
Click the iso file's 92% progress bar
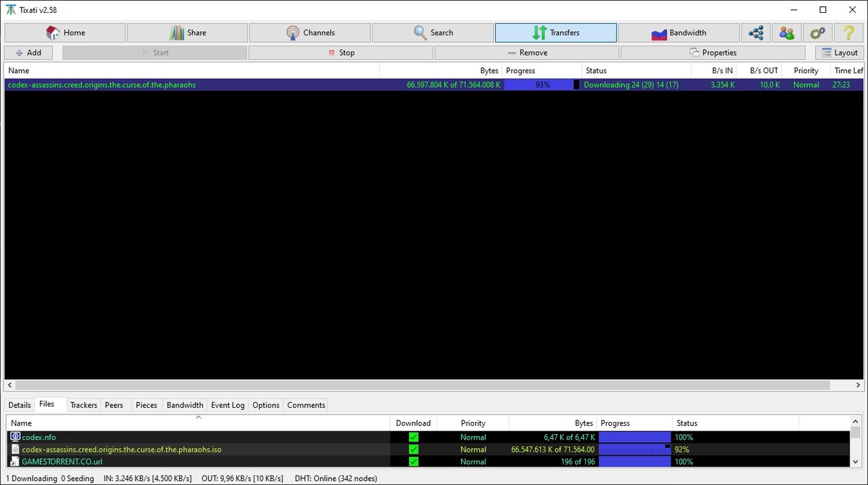635,450
